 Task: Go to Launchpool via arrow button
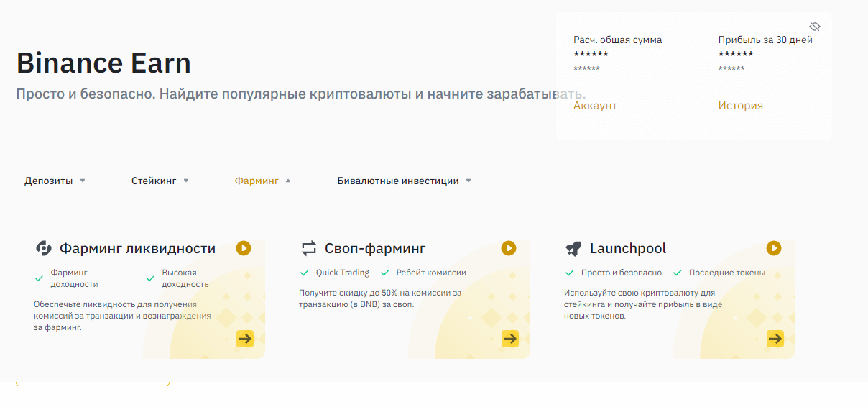coord(775,339)
